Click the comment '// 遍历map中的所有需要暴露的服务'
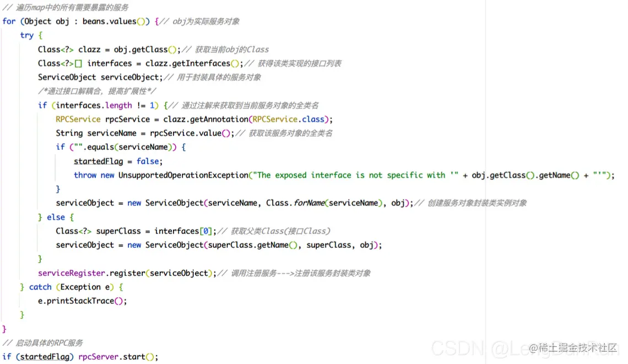Viewport: 628px width, 364px height. click(66, 7)
